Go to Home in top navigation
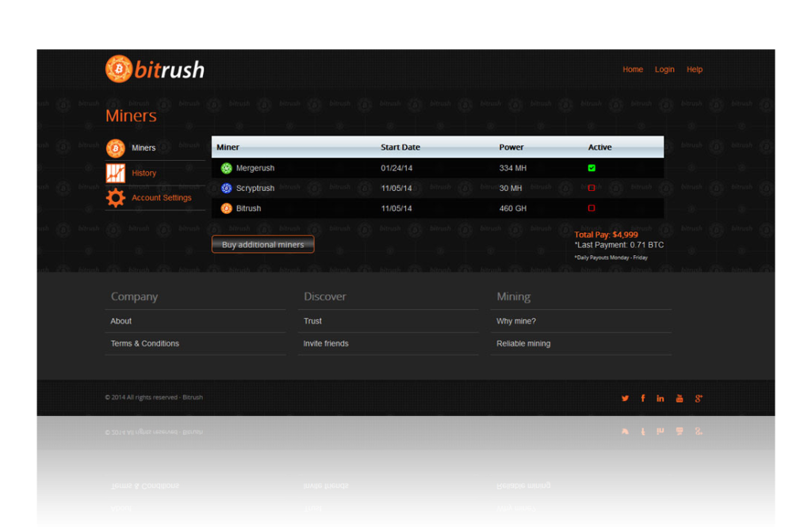The image size is (812, 531). [x=632, y=70]
